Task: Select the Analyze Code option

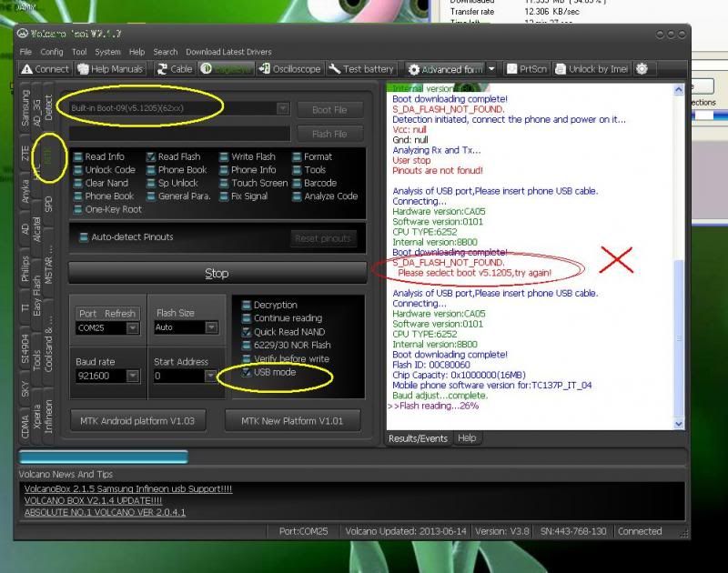Action: click(x=326, y=196)
